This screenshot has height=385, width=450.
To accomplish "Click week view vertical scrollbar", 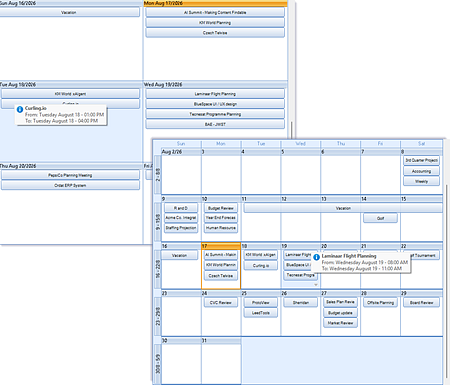I will click(x=292, y=130).
